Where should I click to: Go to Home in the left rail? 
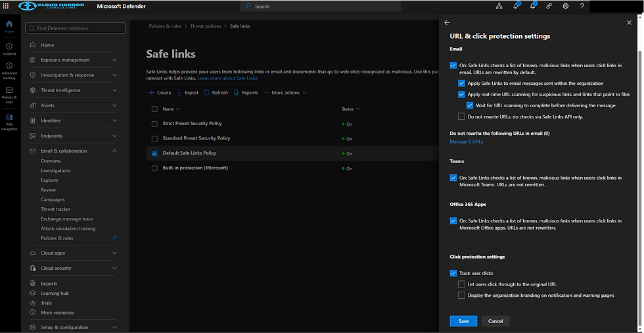pyautogui.click(x=9, y=27)
